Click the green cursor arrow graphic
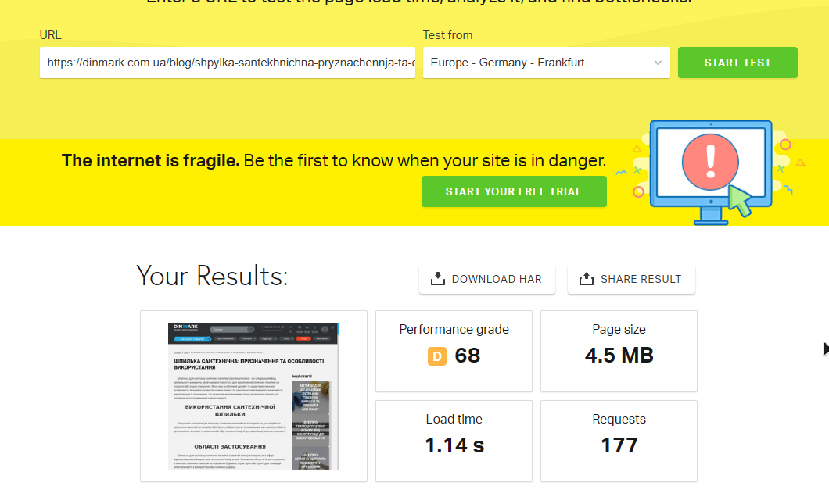This screenshot has width=829, height=504. [x=740, y=201]
